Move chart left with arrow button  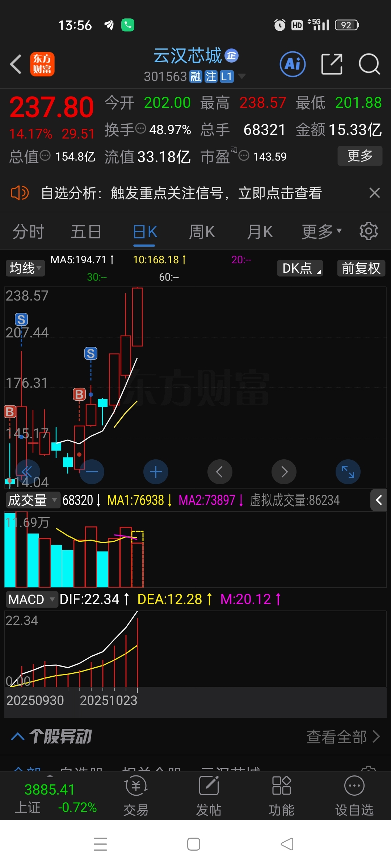(220, 472)
